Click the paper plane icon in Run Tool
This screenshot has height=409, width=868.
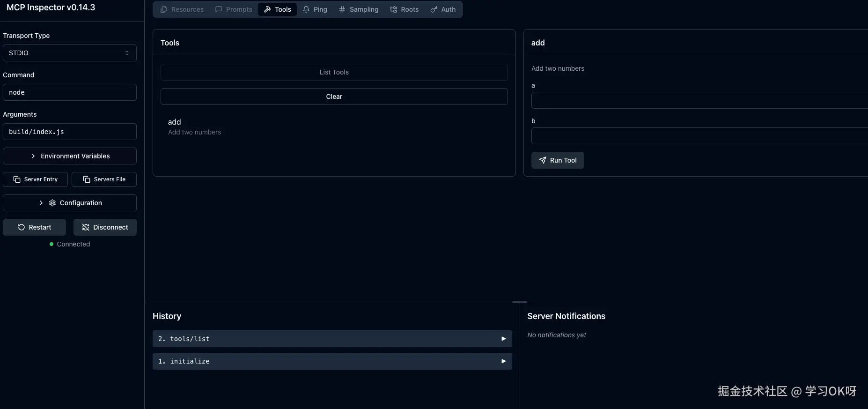coord(543,160)
